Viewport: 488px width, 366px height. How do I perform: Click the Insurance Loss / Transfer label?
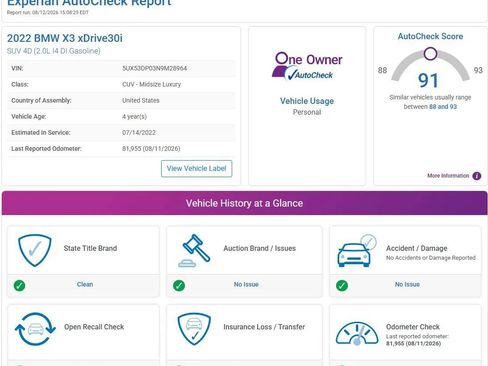click(264, 327)
